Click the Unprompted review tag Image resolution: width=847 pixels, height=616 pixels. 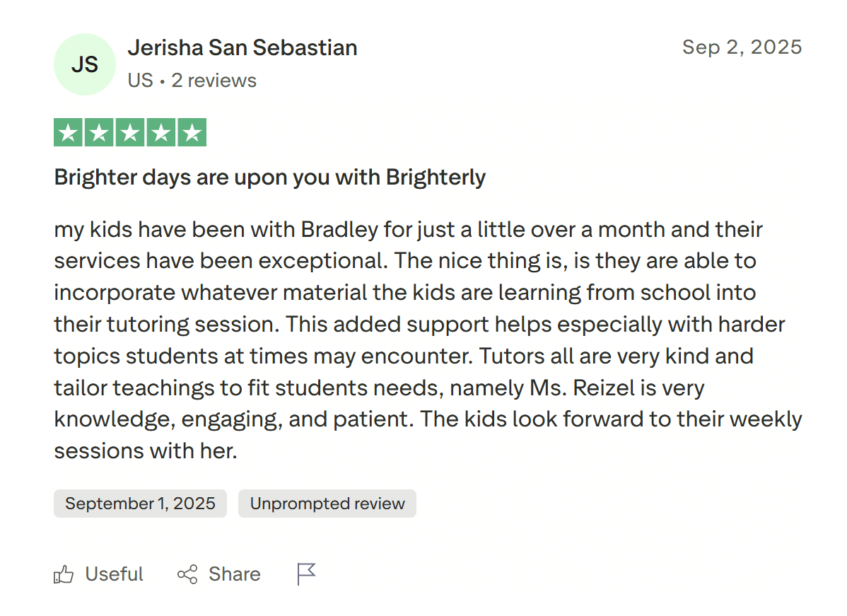point(327,504)
